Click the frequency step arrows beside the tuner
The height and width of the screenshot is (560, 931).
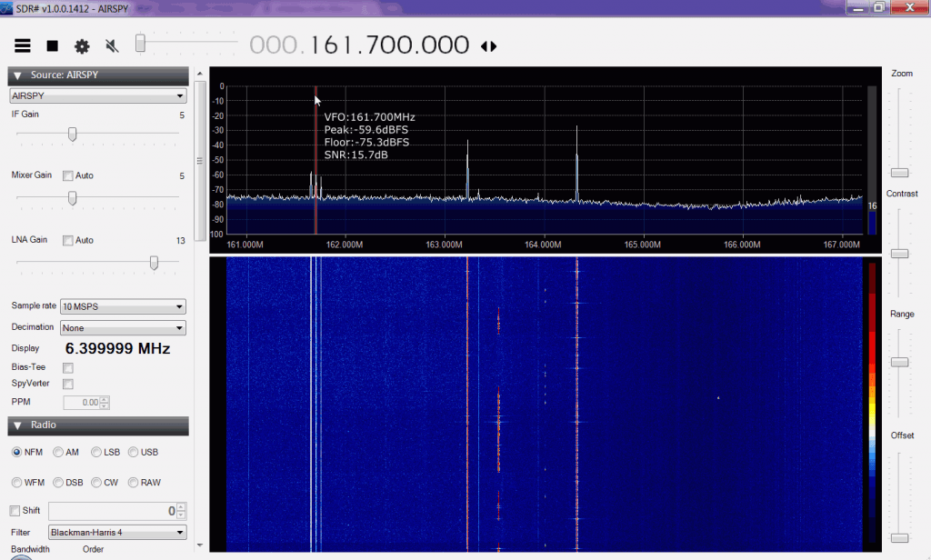click(x=489, y=45)
